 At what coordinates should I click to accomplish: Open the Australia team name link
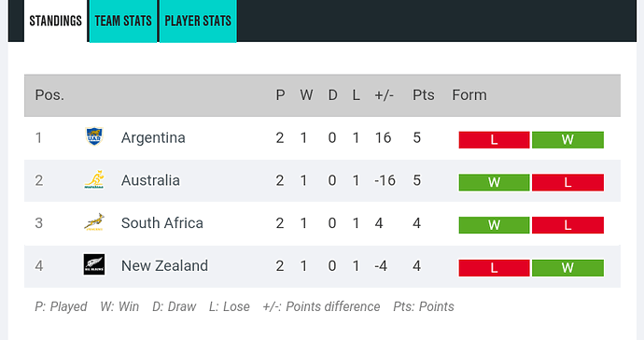pos(150,180)
